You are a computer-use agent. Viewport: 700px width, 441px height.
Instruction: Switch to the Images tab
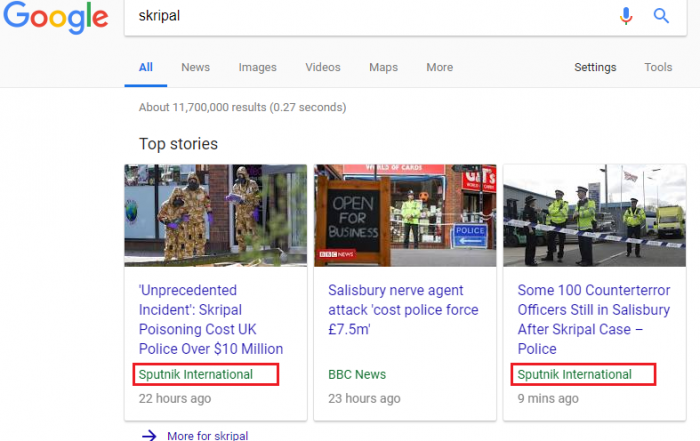click(x=258, y=67)
